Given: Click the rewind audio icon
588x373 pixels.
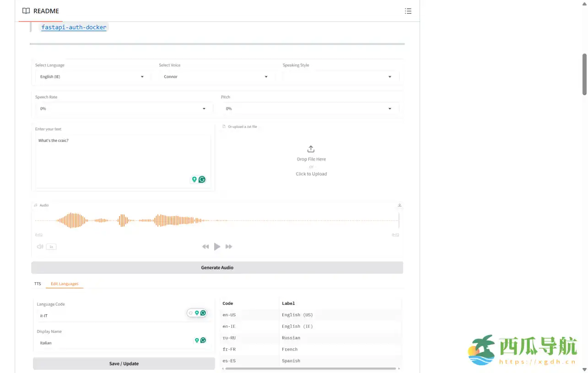Looking at the screenshot, I should click(205, 247).
